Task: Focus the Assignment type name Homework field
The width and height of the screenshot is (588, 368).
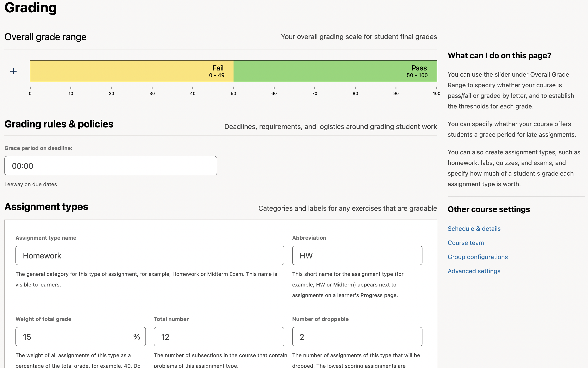Action: (x=150, y=255)
